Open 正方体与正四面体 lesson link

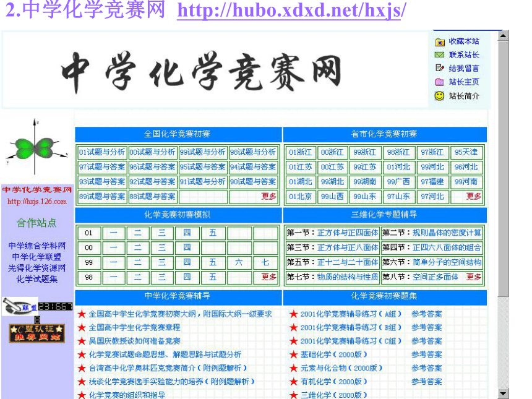(348, 233)
